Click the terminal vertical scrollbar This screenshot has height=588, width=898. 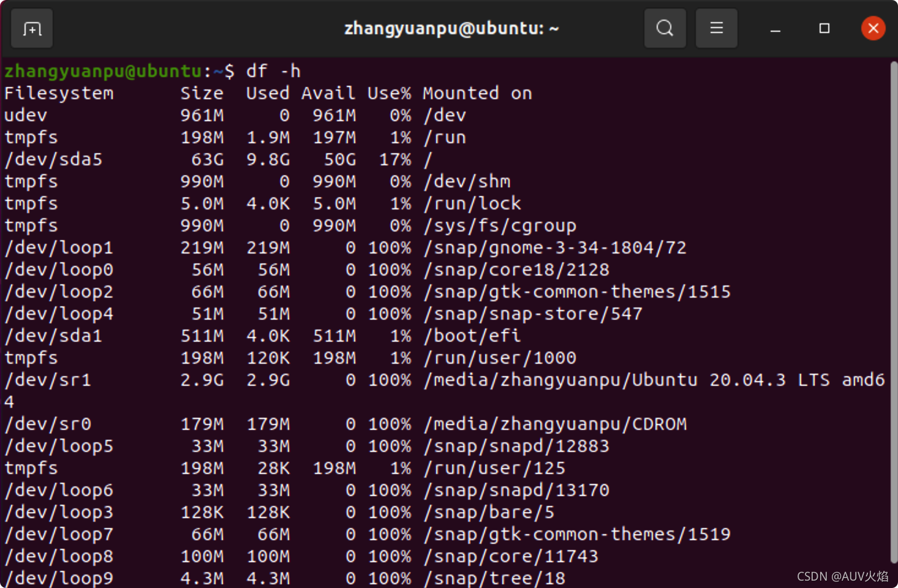pos(893,312)
